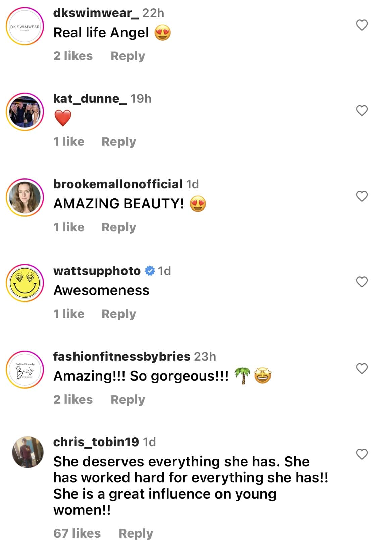Image resolution: width=392 pixels, height=558 pixels.
Task: Open the 2 likes on dkswimwear_'s comment
Action: coord(72,56)
